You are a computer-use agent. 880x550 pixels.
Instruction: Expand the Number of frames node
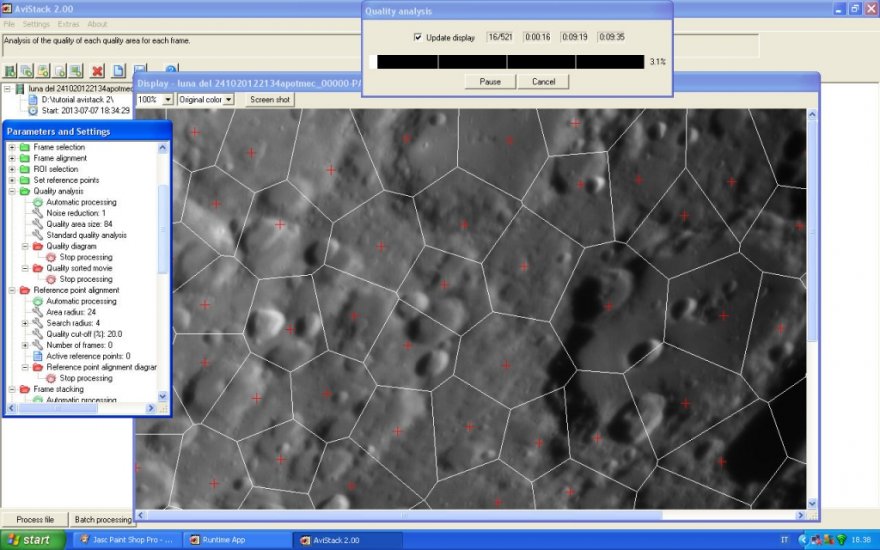click(25, 345)
